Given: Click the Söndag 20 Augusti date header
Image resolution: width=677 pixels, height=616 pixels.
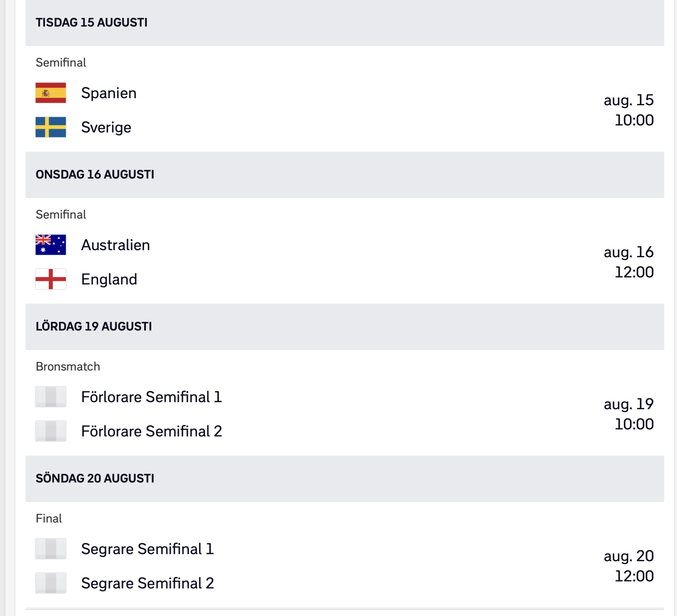Looking at the screenshot, I should (95, 479).
